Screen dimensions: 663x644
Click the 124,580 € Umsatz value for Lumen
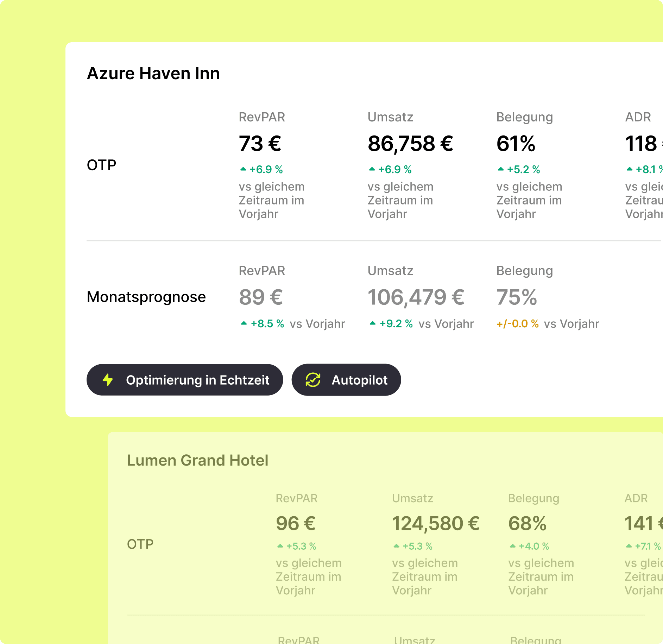[x=436, y=524]
